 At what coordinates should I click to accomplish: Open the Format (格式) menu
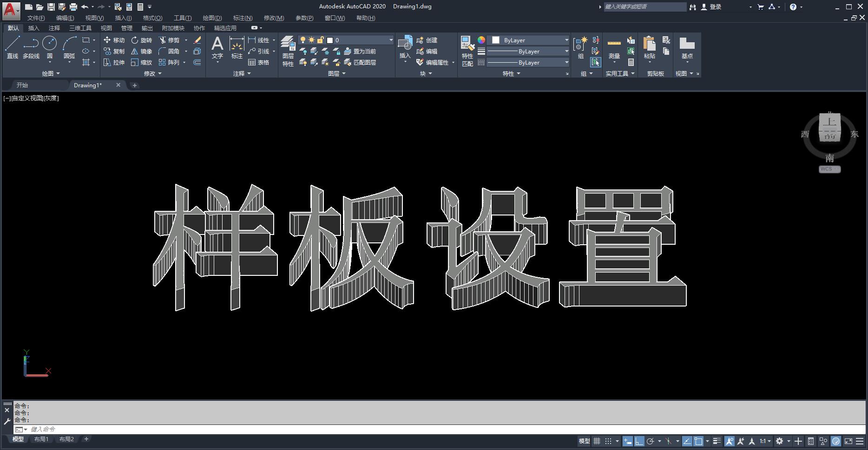coord(152,18)
